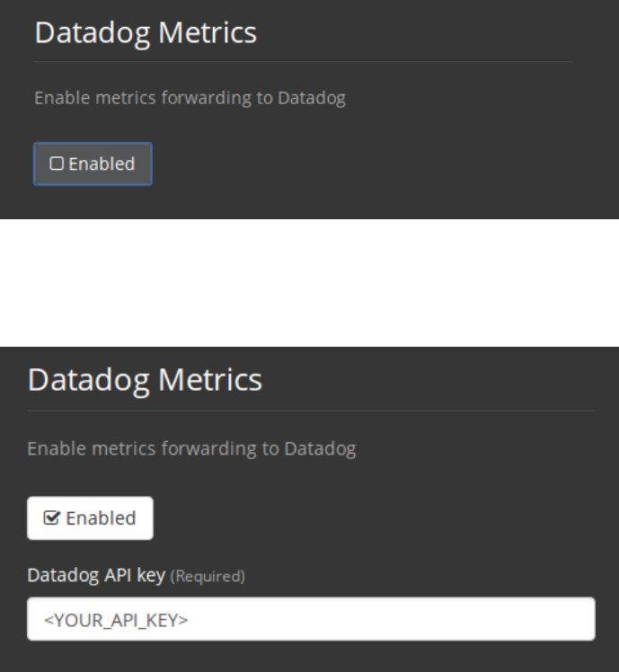Click the "Enabled" label on the dark button
Screen dimensions: 619x672
[x=99, y=164]
